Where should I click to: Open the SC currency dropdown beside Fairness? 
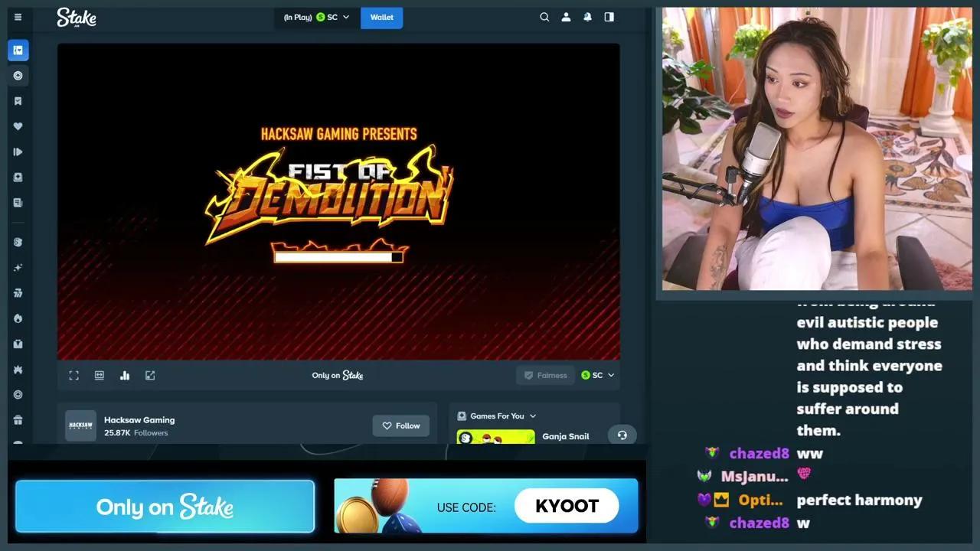[x=597, y=375]
